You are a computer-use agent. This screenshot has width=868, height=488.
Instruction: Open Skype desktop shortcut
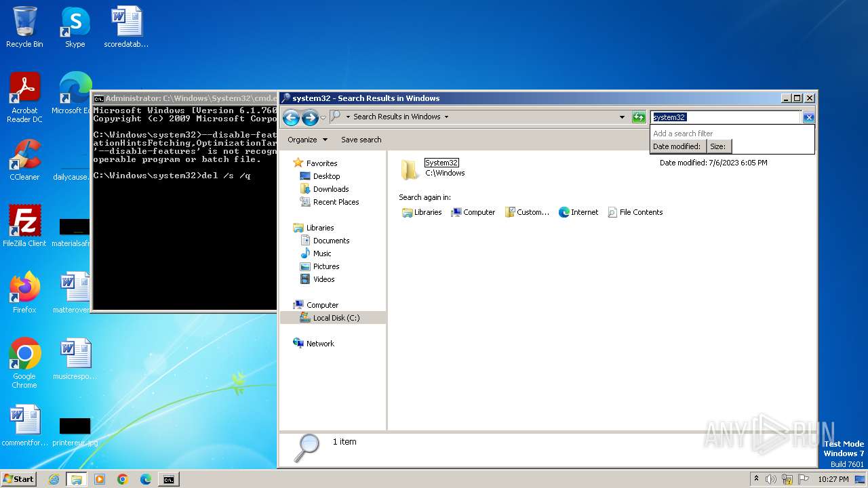click(75, 27)
